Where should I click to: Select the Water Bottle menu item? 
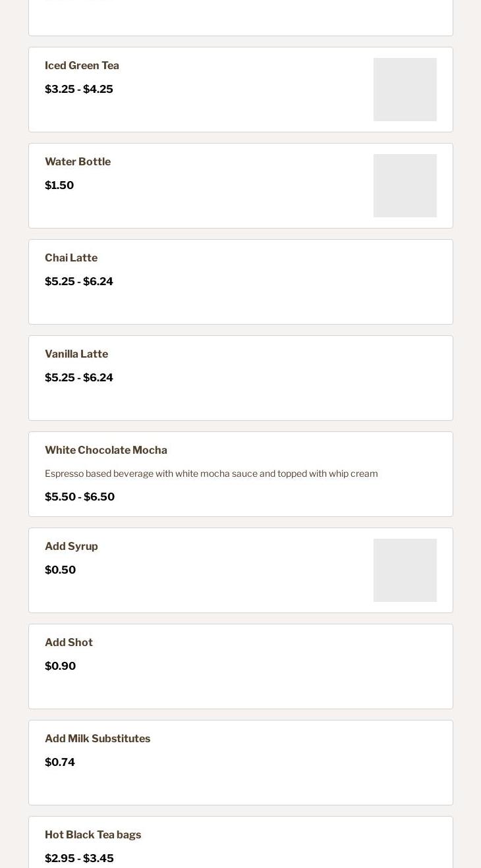(x=78, y=162)
